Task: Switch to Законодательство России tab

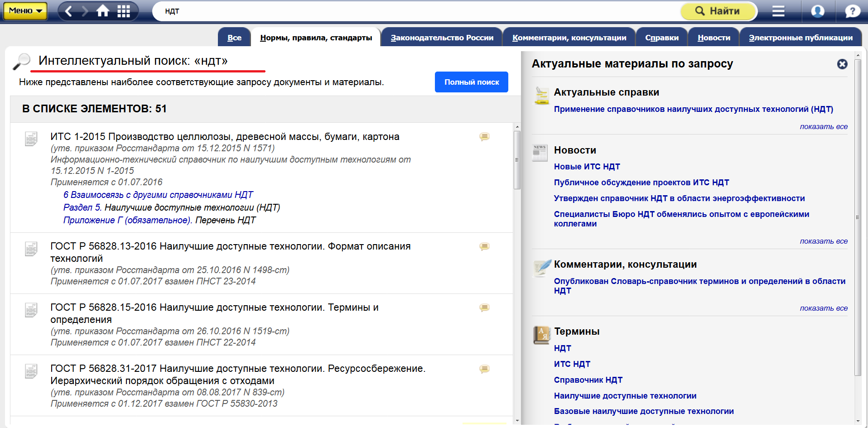Action: [x=442, y=38]
